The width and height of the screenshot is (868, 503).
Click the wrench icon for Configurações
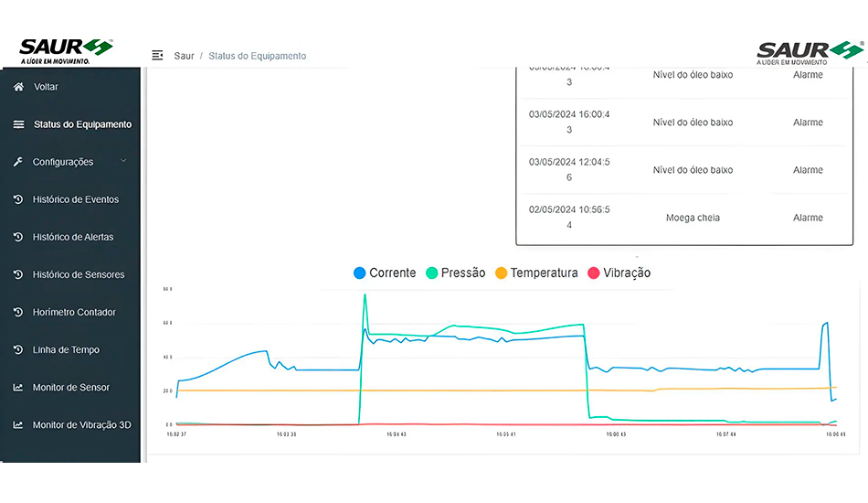click(x=18, y=162)
